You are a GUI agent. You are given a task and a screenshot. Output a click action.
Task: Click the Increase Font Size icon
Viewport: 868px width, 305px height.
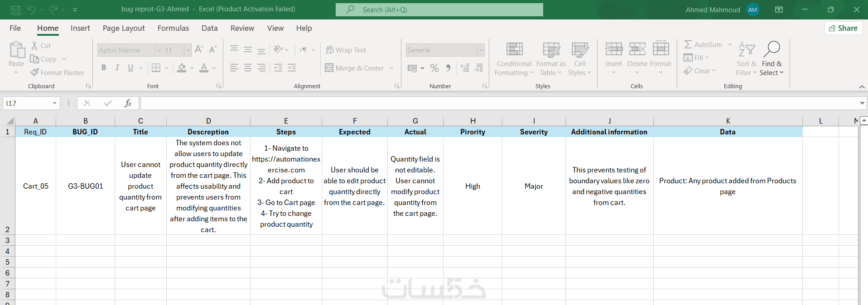199,50
